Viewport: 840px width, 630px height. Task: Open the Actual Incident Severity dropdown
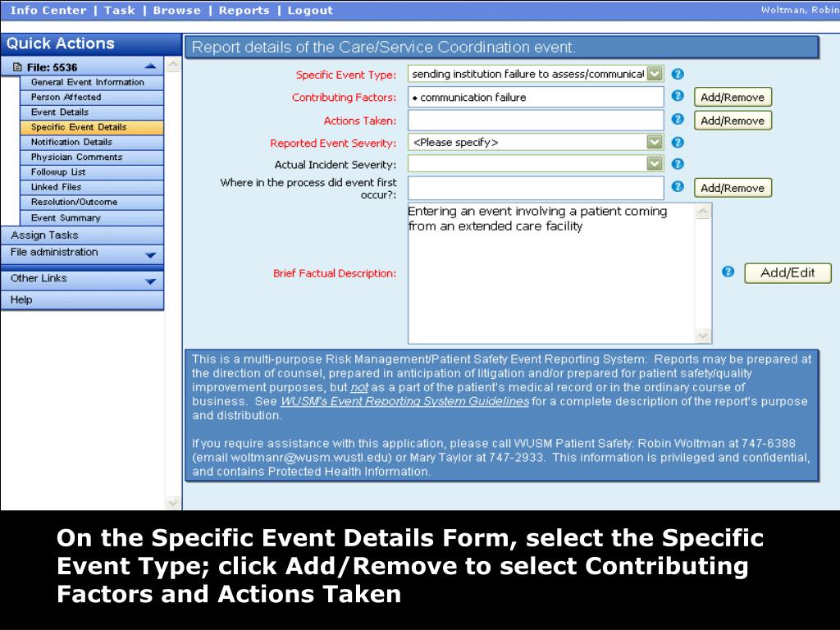click(x=655, y=164)
